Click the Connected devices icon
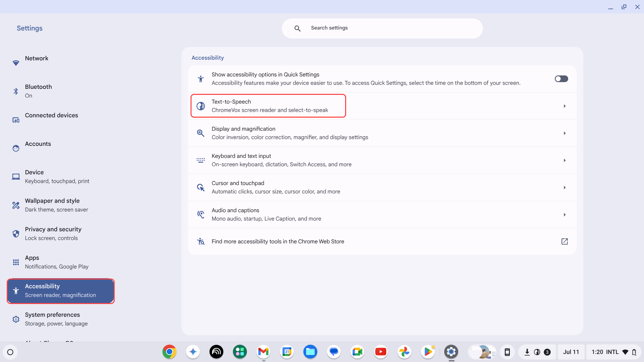644x362 pixels. tap(16, 120)
